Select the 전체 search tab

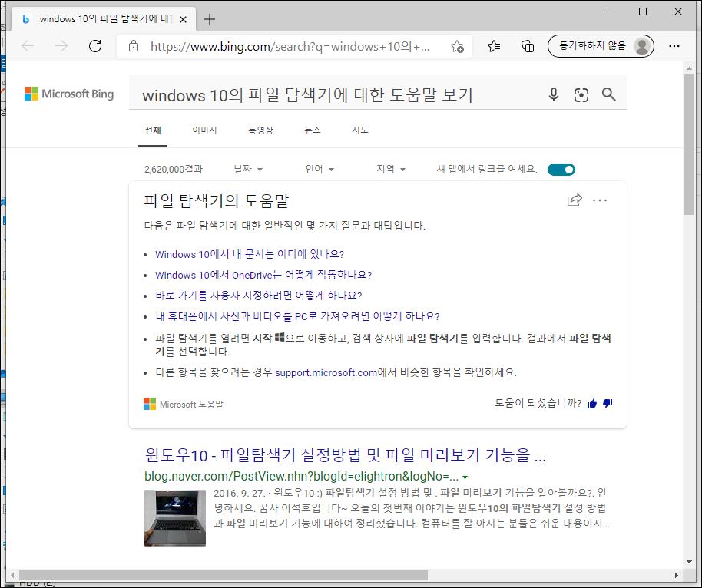[153, 130]
